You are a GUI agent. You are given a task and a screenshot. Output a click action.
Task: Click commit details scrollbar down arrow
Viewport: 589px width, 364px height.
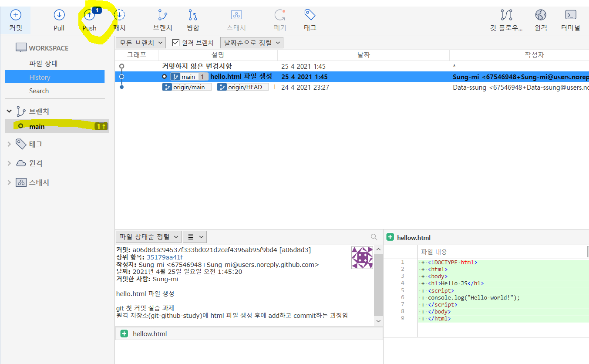[x=378, y=321]
